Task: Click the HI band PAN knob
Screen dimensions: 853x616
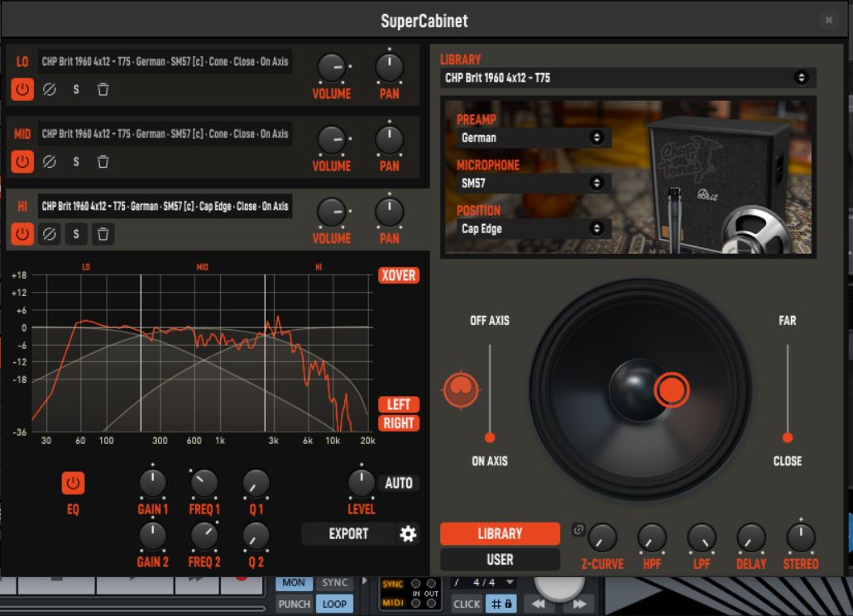Action: (390, 212)
